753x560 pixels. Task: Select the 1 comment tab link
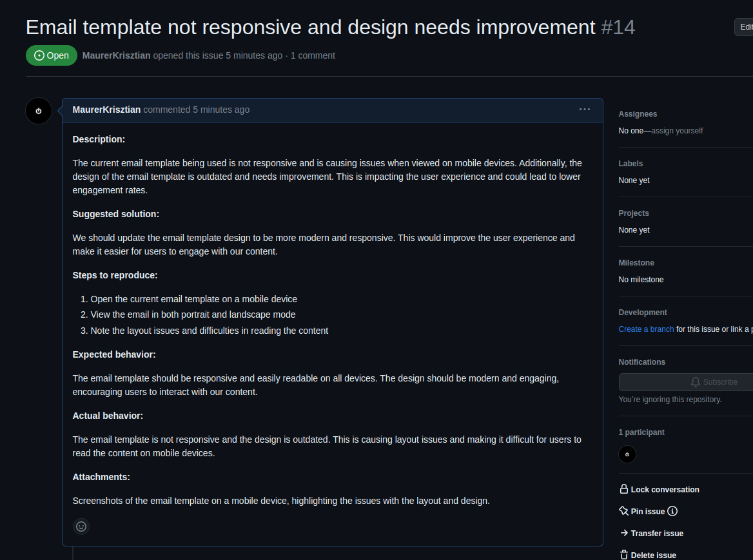(x=312, y=55)
